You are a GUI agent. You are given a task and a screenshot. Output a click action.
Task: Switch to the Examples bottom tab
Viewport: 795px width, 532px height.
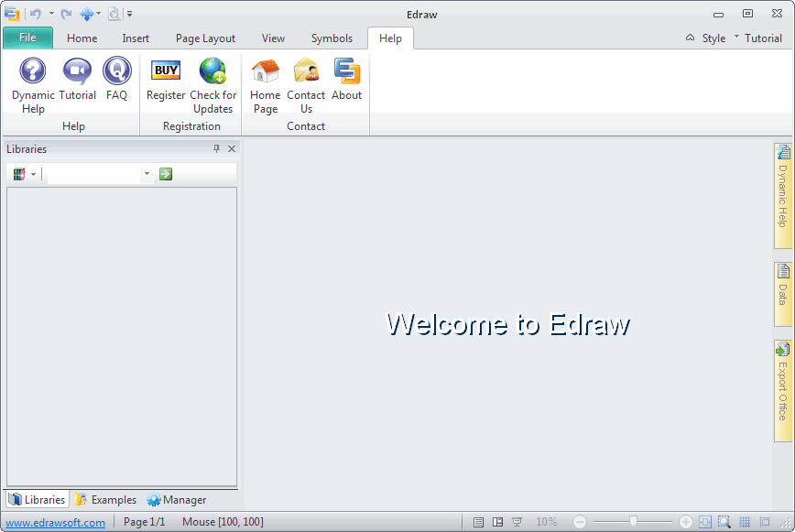click(106, 500)
